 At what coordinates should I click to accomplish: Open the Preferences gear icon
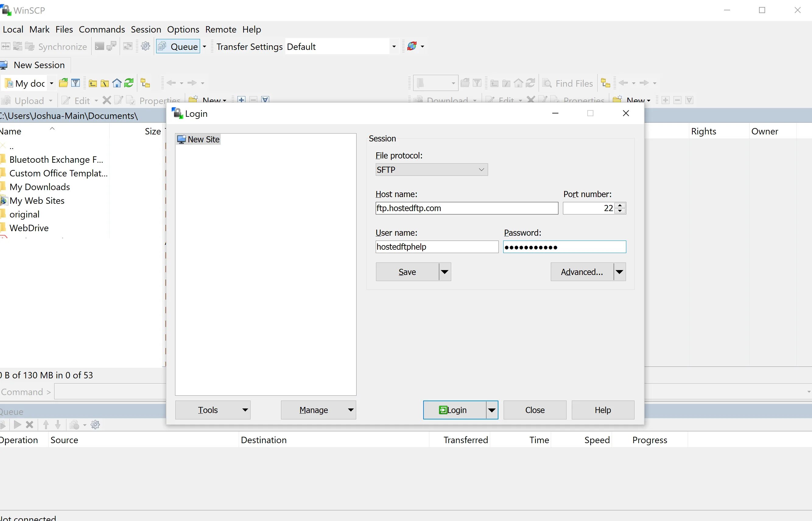146,46
